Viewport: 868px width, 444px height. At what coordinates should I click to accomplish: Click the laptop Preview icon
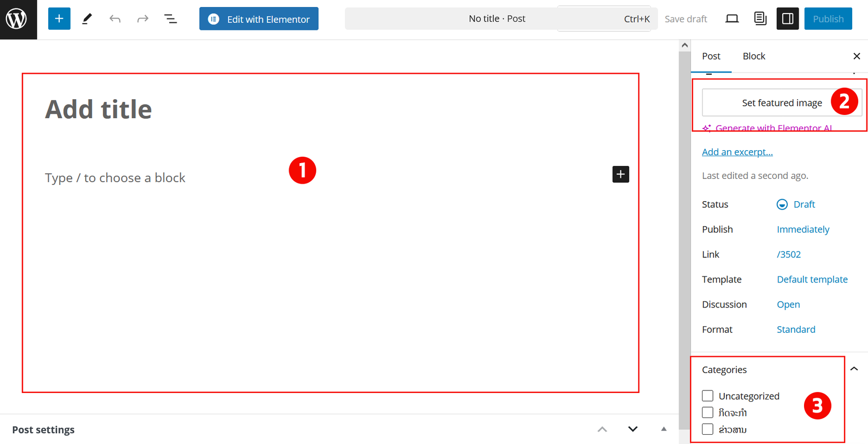[x=732, y=19]
